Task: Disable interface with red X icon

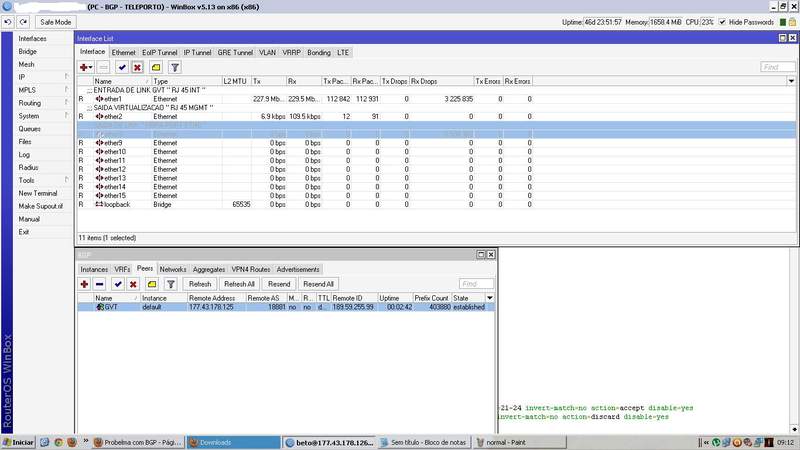Action: (x=137, y=67)
